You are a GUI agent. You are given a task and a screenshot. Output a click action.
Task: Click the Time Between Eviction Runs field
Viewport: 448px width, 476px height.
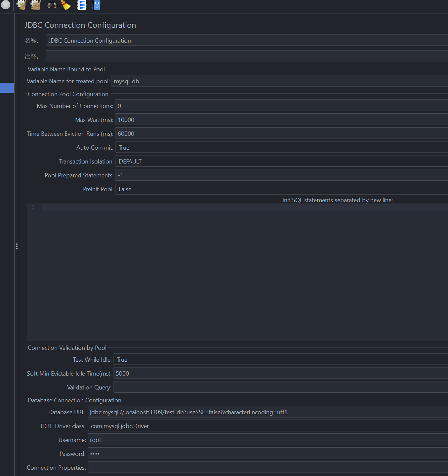[282, 133]
